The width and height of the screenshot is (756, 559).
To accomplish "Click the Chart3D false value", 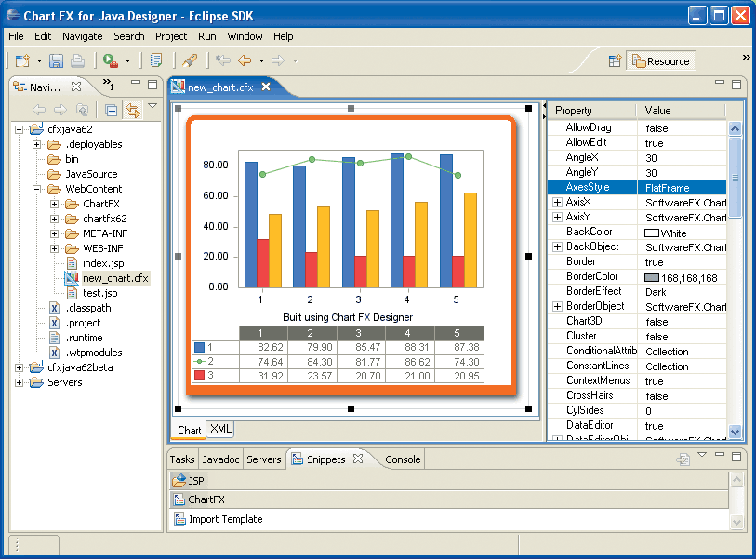I will pos(657,322).
